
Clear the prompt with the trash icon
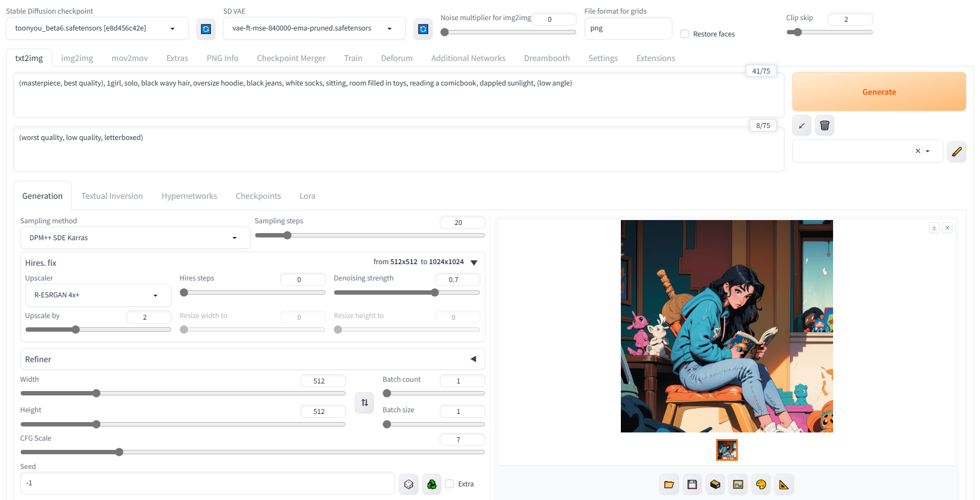(x=824, y=125)
